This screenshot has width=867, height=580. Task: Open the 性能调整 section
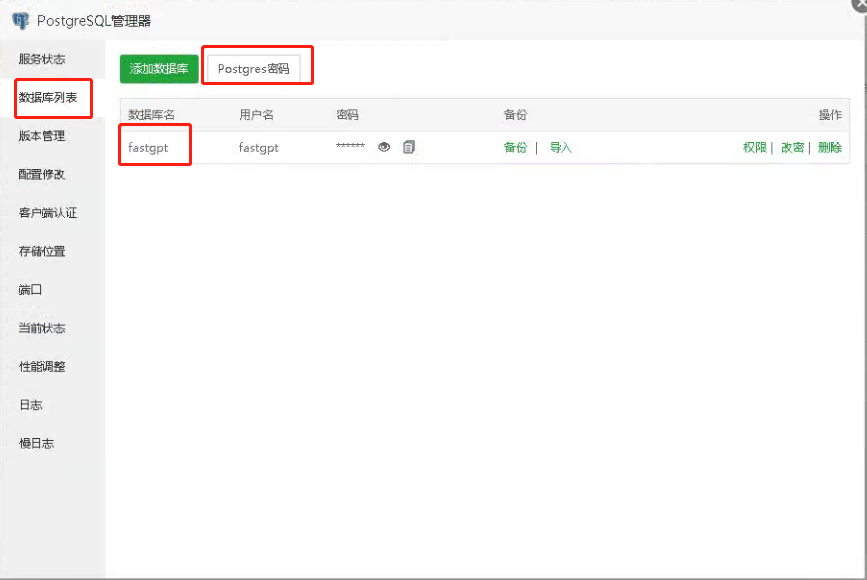click(x=42, y=367)
